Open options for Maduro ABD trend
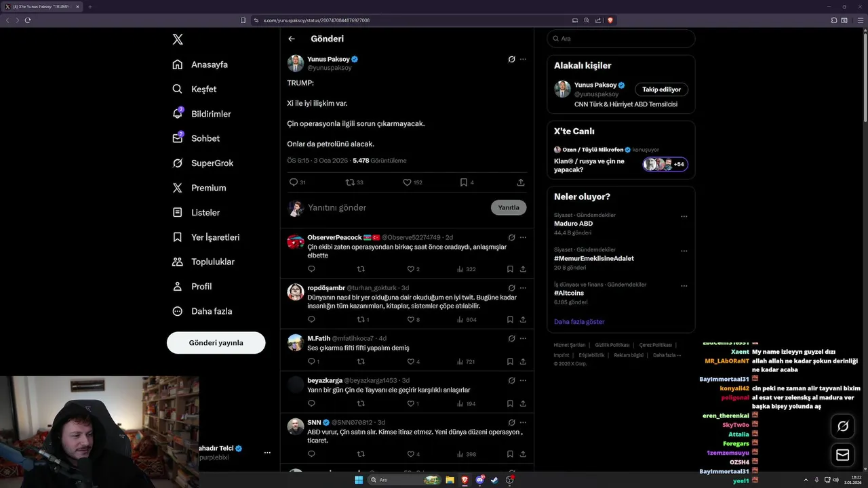Screen dimensions: 868x488 pyautogui.click(x=684, y=217)
